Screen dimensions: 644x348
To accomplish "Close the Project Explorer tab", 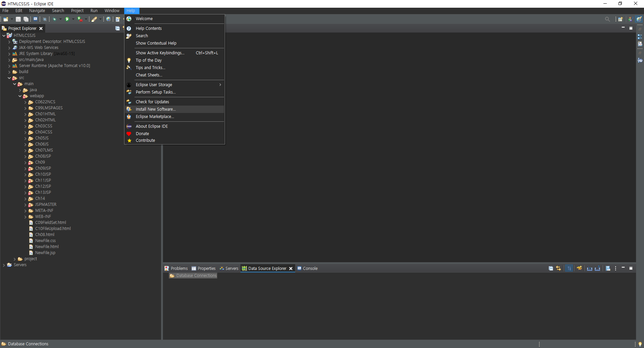I will (x=41, y=28).
